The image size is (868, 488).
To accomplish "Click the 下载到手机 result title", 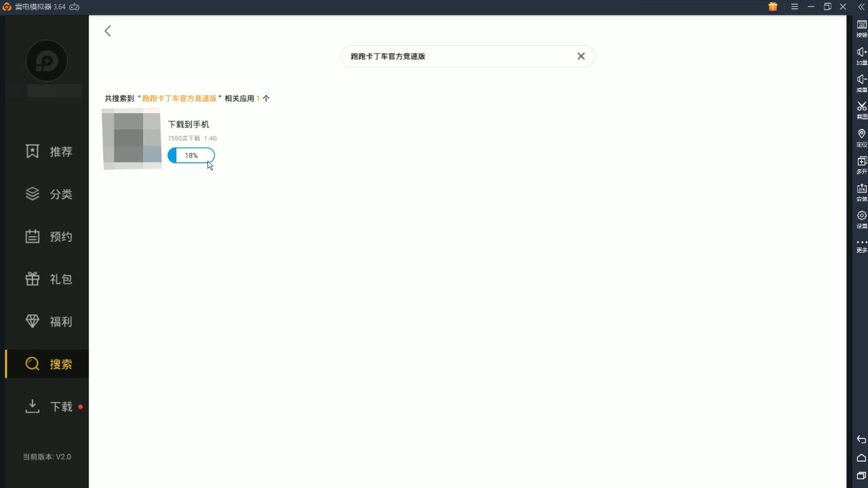I will point(189,124).
